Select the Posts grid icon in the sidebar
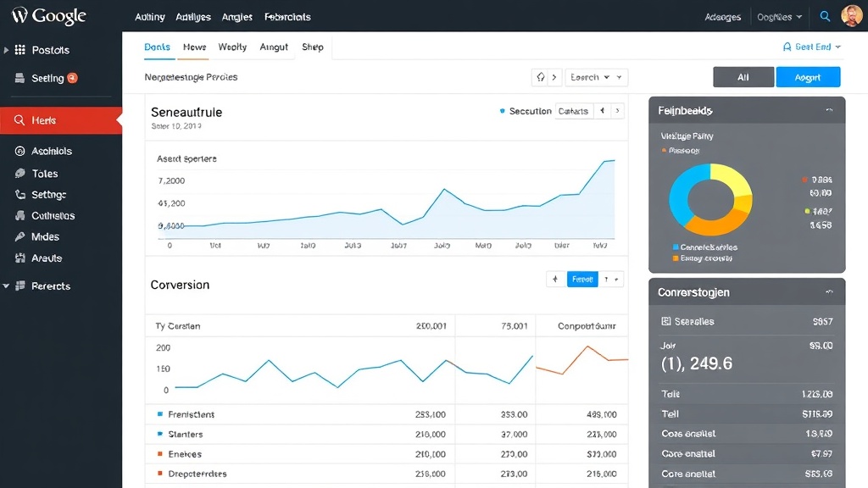This screenshot has width=868, height=488. [19, 50]
